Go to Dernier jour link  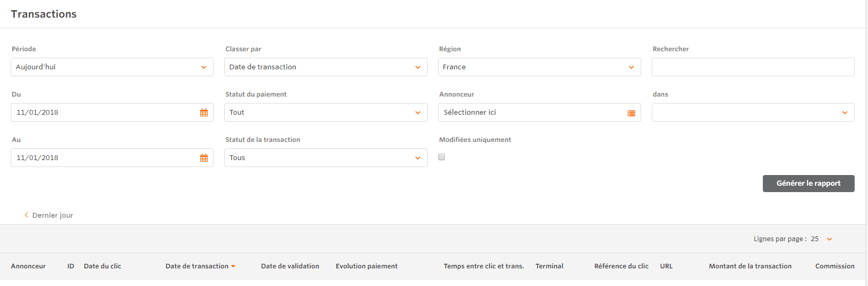pos(52,216)
